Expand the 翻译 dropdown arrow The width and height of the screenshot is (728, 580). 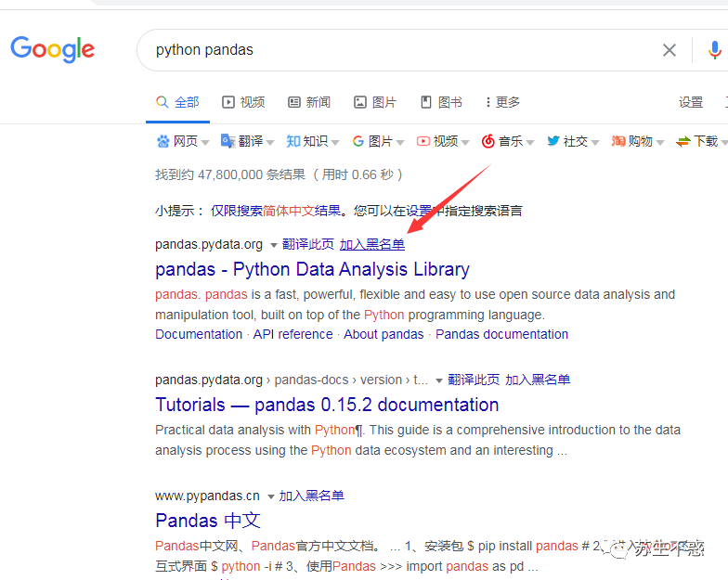270,143
